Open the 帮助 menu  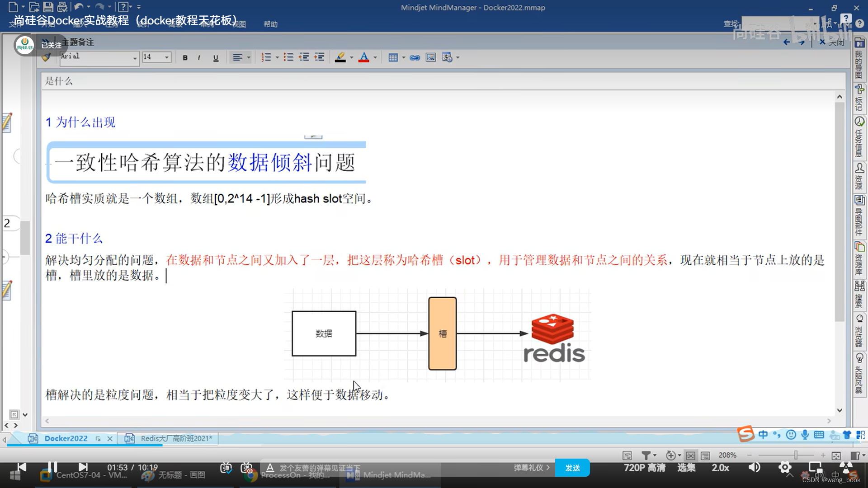270,24
